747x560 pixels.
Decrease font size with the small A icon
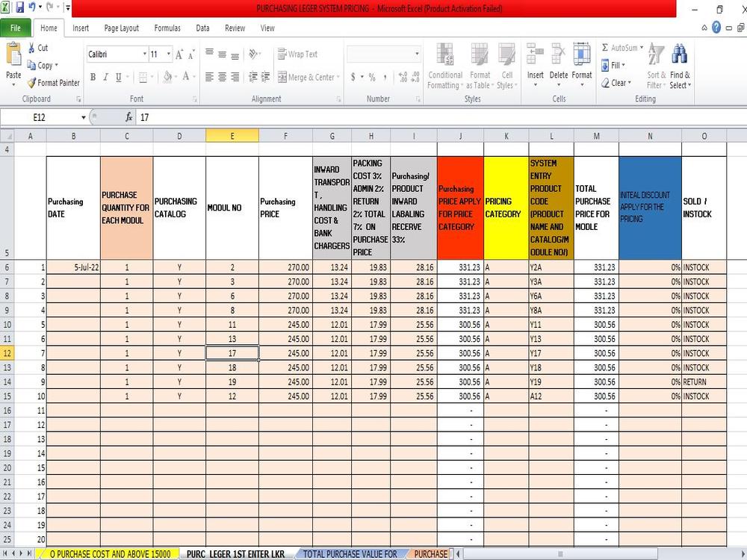[191, 55]
